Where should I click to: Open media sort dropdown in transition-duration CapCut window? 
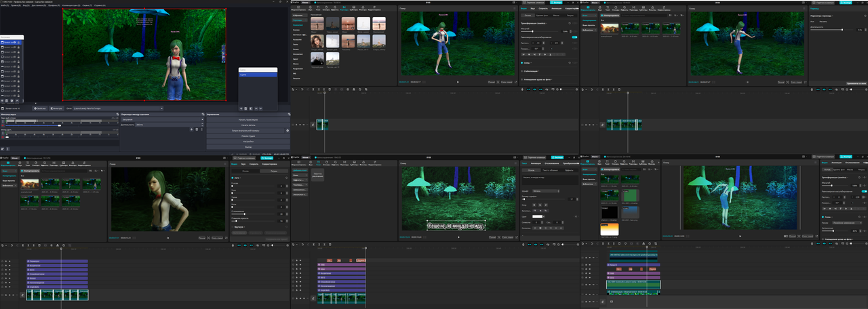pos(676,16)
